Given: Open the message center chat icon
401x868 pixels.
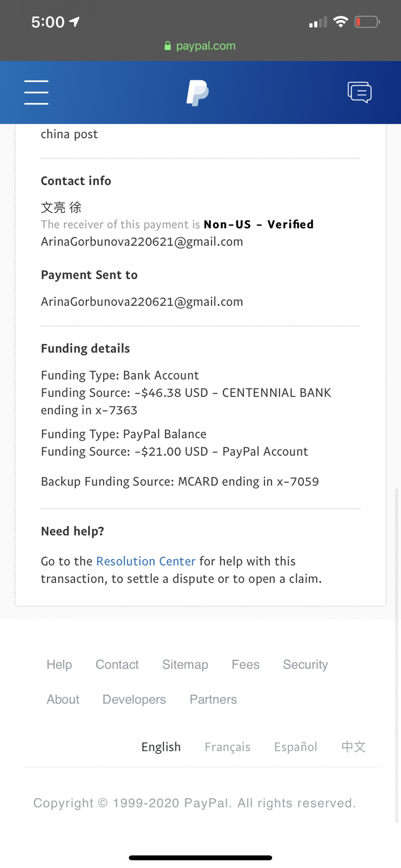Looking at the screenshot, I should 360,92.
